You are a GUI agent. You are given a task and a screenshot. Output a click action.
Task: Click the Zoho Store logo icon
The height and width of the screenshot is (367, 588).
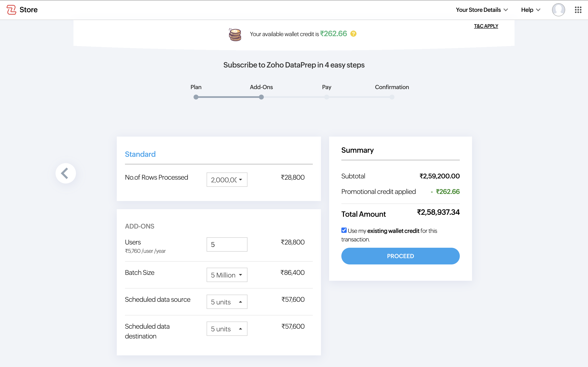pyautogui.click(x=11, y=10)
